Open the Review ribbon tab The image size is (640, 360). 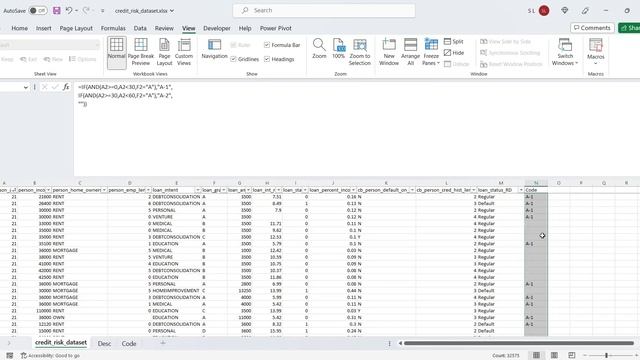coord(164,28)
